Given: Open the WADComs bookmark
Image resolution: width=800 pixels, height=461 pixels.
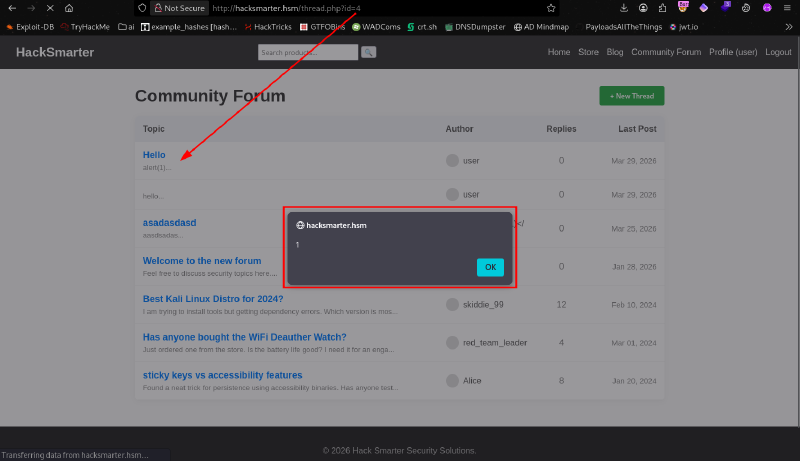Looking at the screenshot, I should 376,27.
